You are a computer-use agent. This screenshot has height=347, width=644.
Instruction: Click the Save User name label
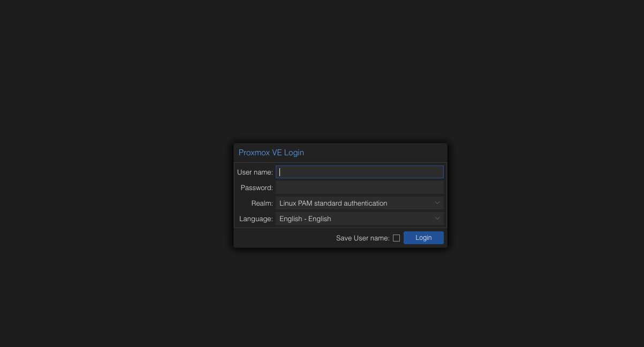pos(363,238)
